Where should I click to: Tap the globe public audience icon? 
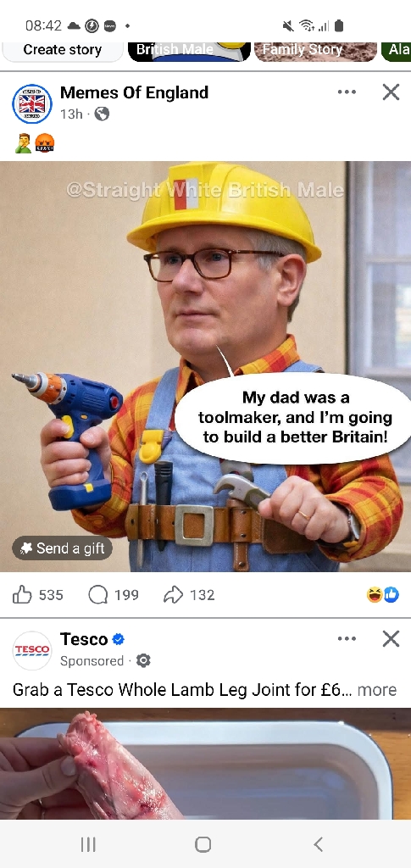pyautogui.click(x=102, y=114)
